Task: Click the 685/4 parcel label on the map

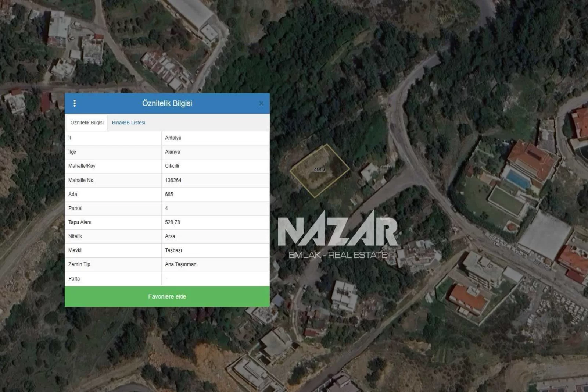Action: point(320,170)
